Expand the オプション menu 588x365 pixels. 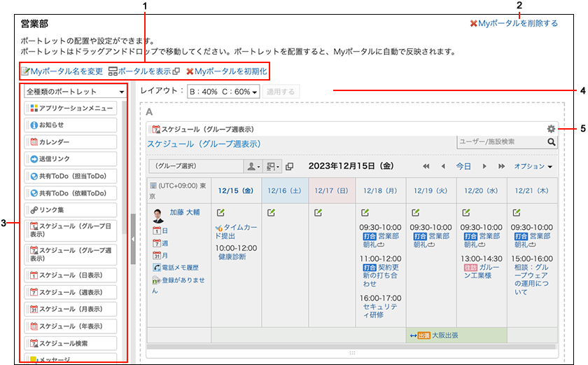pyautogui.click(x=533, y=167)
